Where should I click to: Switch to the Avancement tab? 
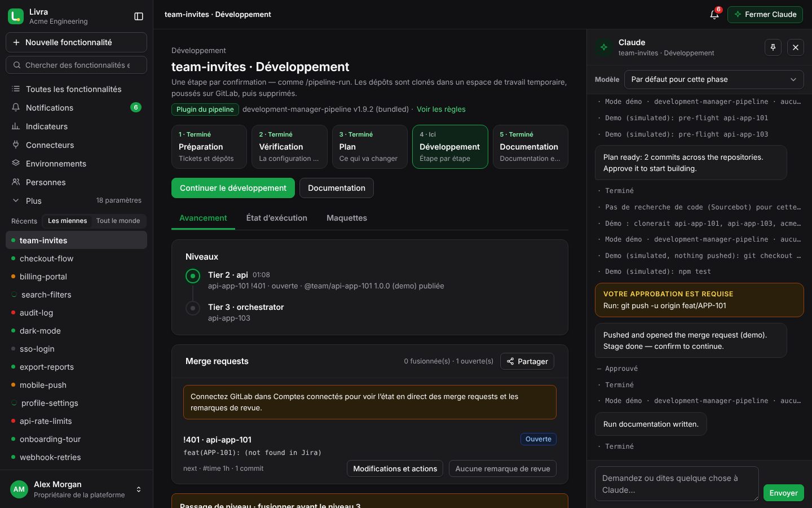tap(203, 218)
